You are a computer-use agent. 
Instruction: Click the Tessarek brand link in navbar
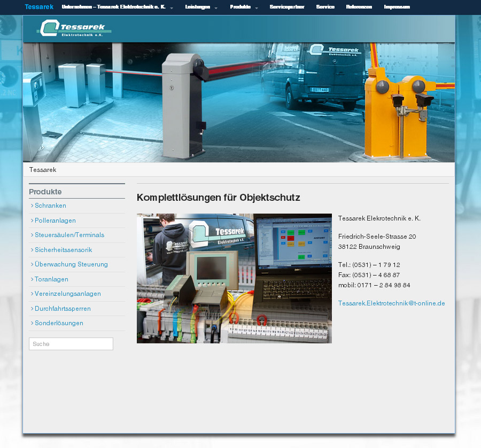pos(39,7)
